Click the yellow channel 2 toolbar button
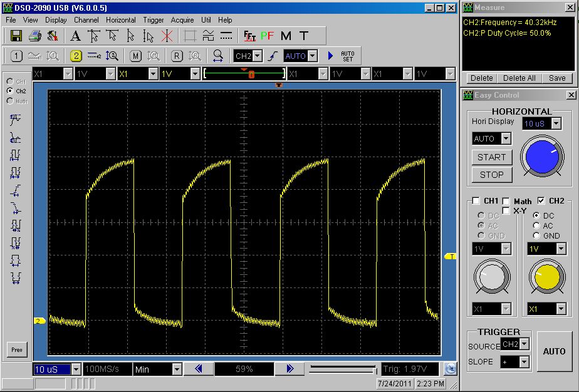This screenshot has height=392, width=579. tap(76, 56)
